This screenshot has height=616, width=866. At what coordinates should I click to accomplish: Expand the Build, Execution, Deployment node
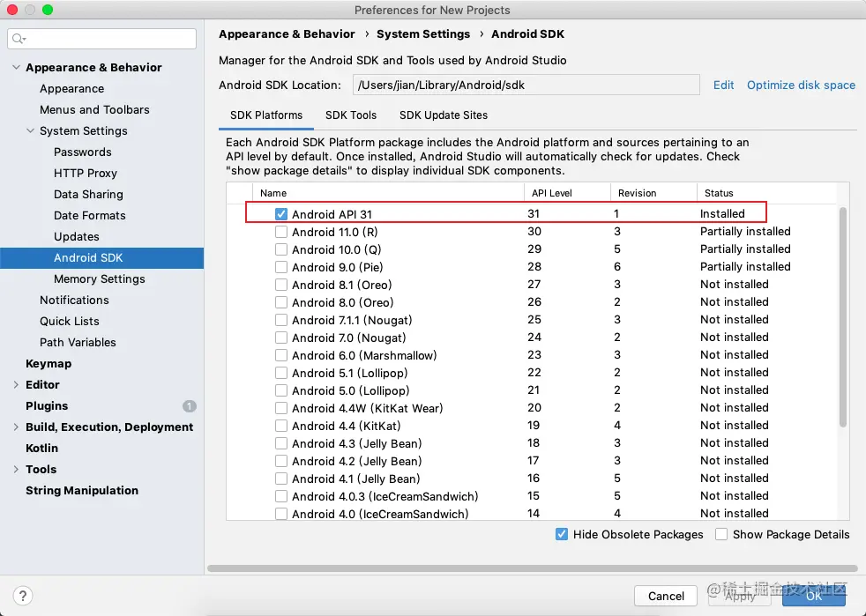[16, 427]
